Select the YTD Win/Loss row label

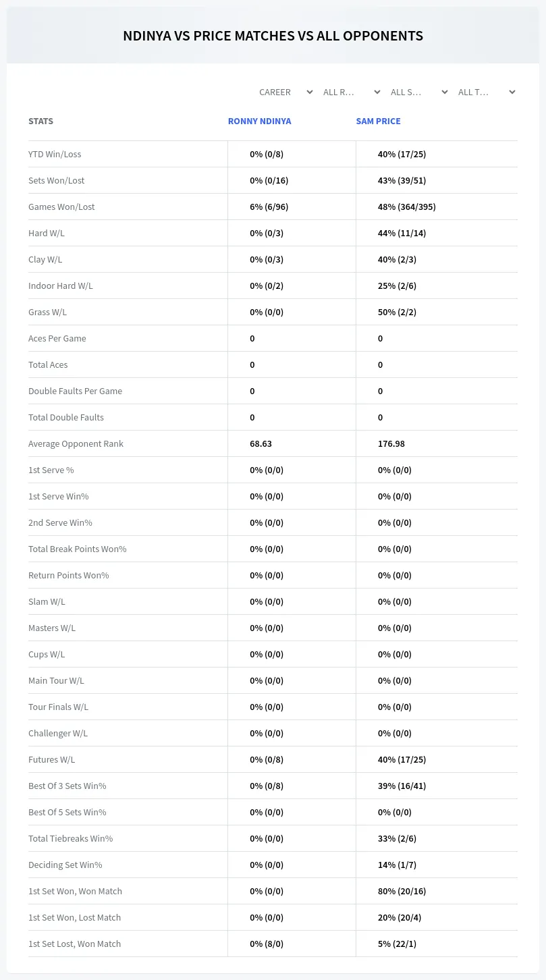coord(55,154)
